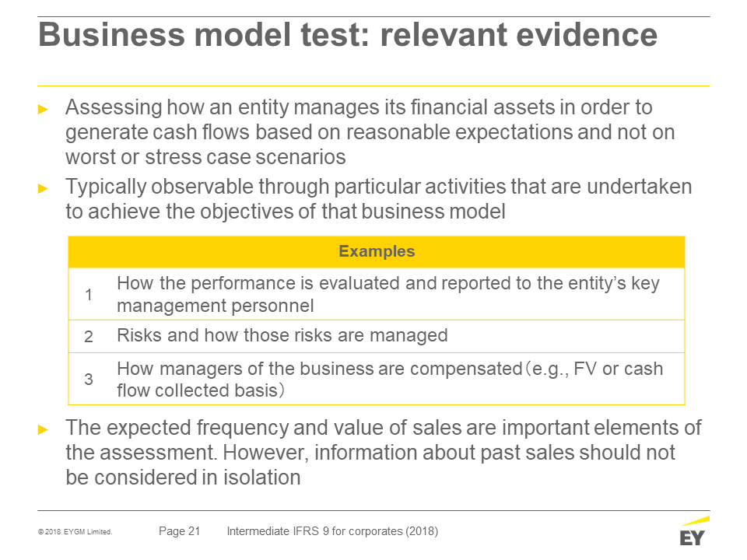Select the slide title 'Business model test'
Image resolution: width=747 pixels, height=560 pixels.
pyautogui.click(x=348, y=35)
